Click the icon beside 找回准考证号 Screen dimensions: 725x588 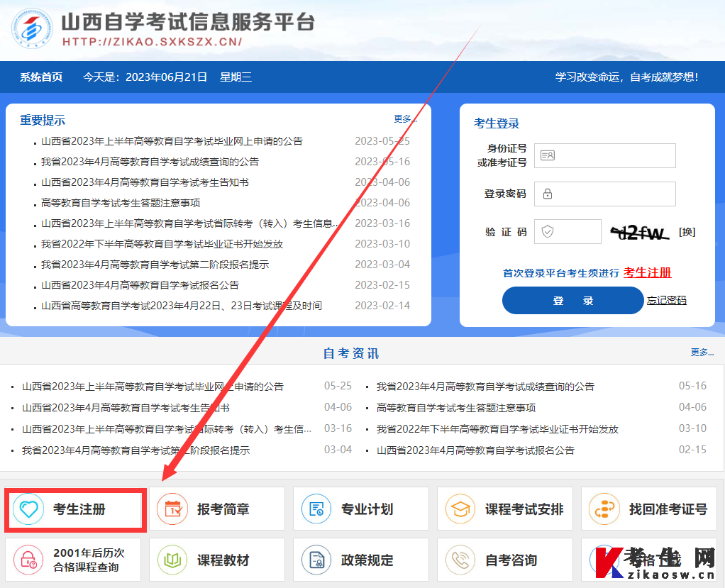(604, 509)
